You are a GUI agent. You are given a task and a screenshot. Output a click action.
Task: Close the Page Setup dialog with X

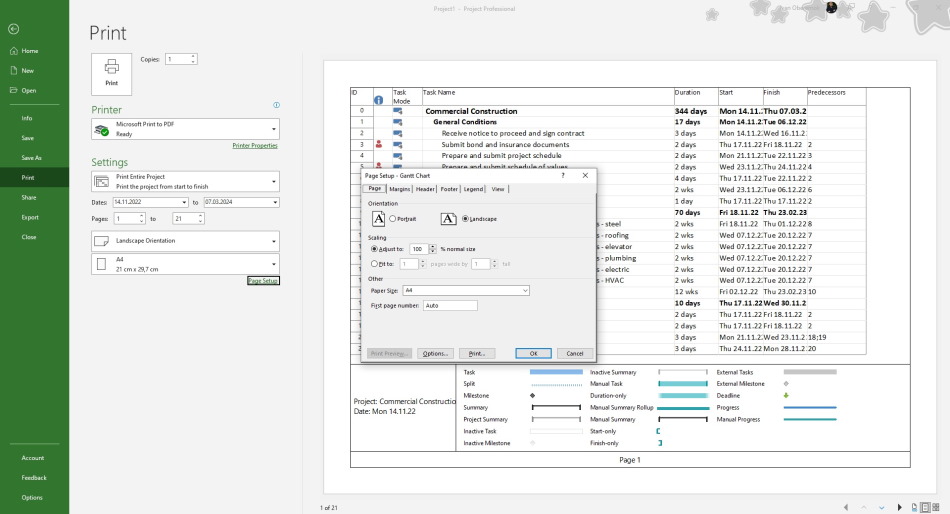point(585,175)
